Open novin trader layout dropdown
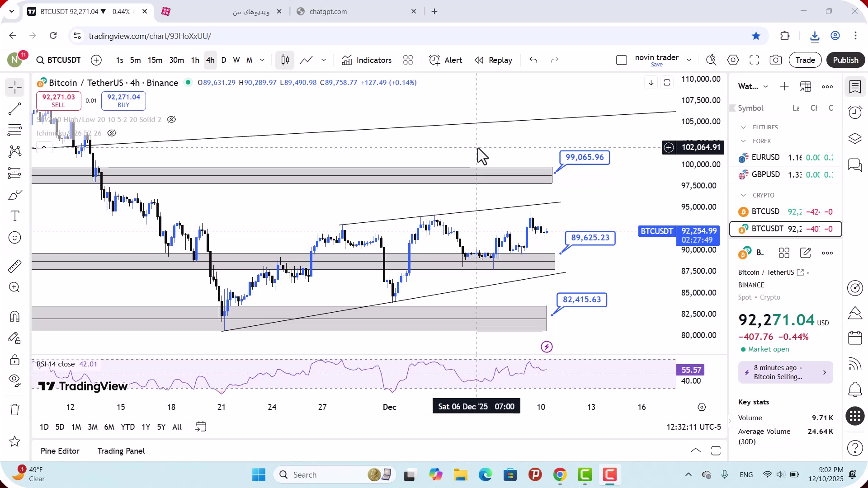The width and height of the screenshot is (868, 488). coord(689,60)
